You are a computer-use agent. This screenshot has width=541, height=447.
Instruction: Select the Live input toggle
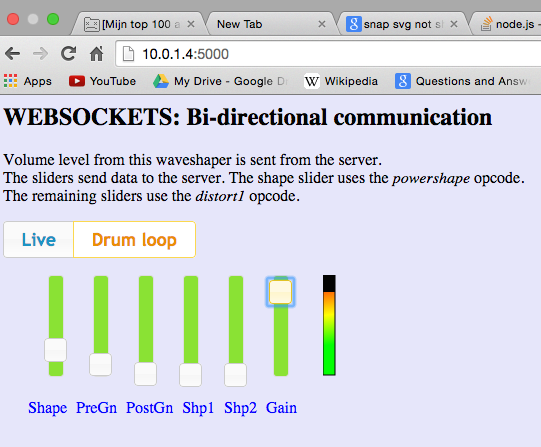(x=39, y=239)
